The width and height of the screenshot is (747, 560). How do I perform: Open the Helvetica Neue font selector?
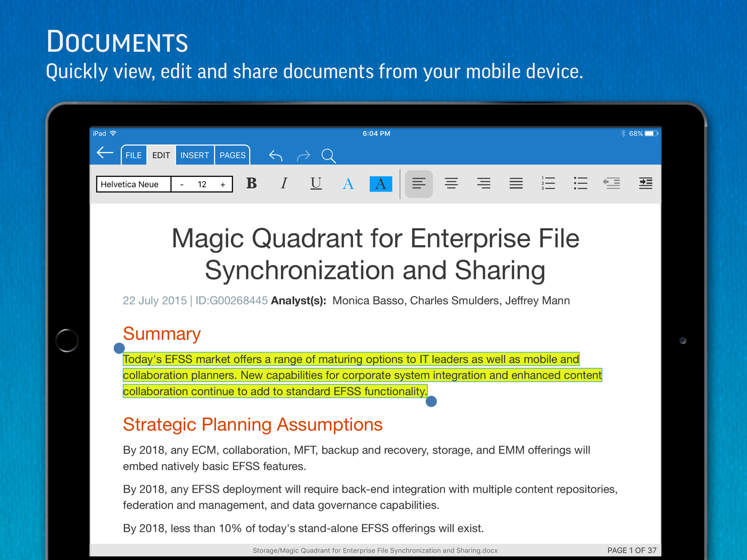point(133,184)
